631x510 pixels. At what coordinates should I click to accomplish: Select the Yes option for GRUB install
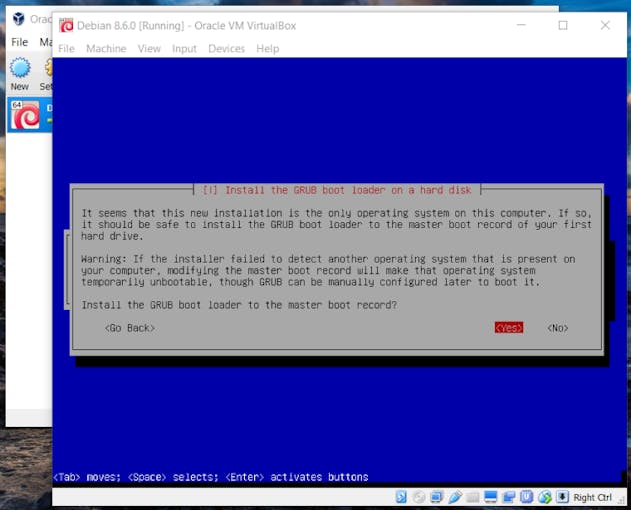[509, 328]
